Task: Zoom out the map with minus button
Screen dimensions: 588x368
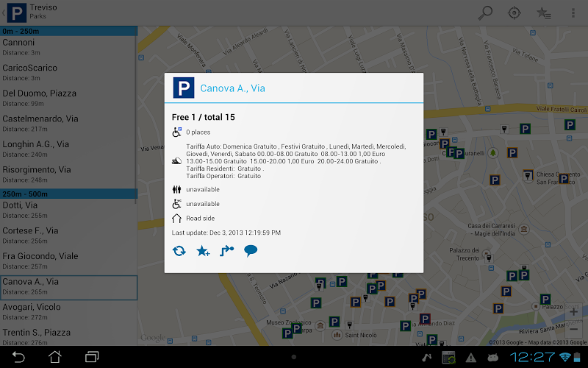Action: tap(573, 329)
